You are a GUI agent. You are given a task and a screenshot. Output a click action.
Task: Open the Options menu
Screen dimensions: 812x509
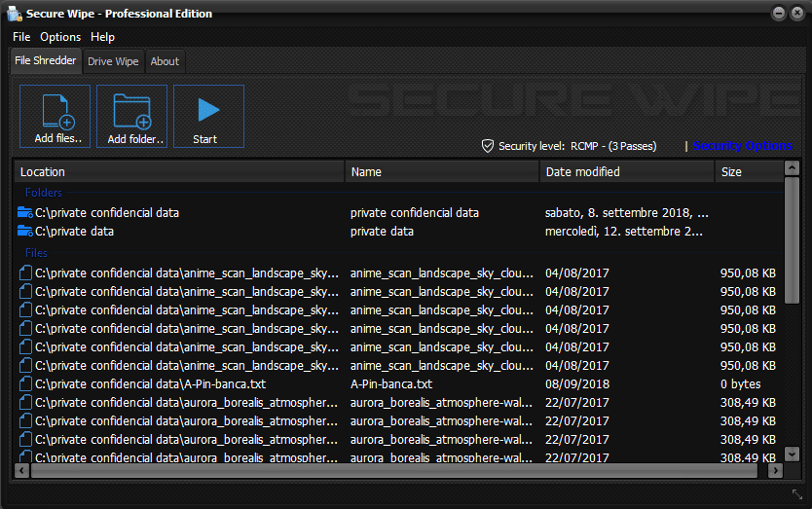click(60, 37)
